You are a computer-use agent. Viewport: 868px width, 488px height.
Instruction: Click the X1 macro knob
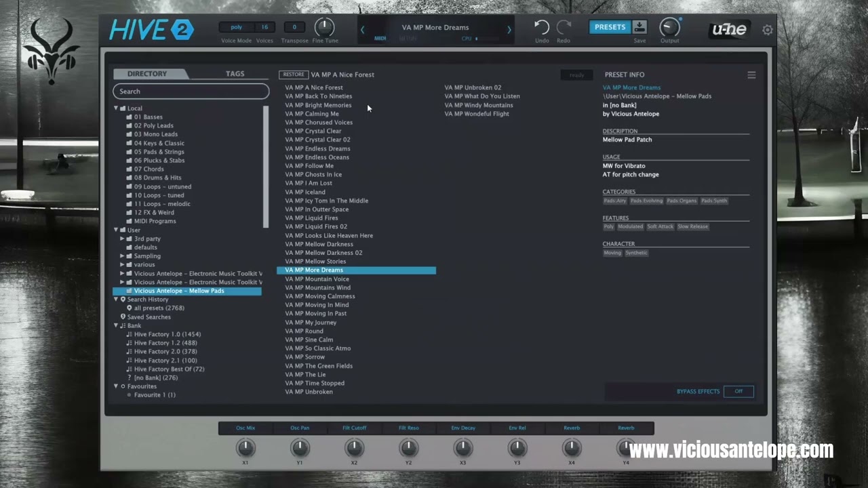click(x=245, y=448)
